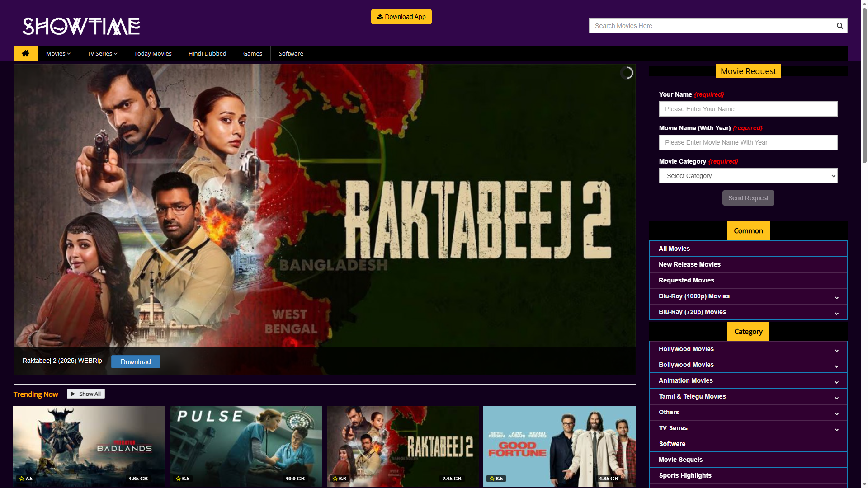This screenshot has width=868, height=488.
Task: Expand Tamil & Telegu Movies chevron
Action: point(836,398)
